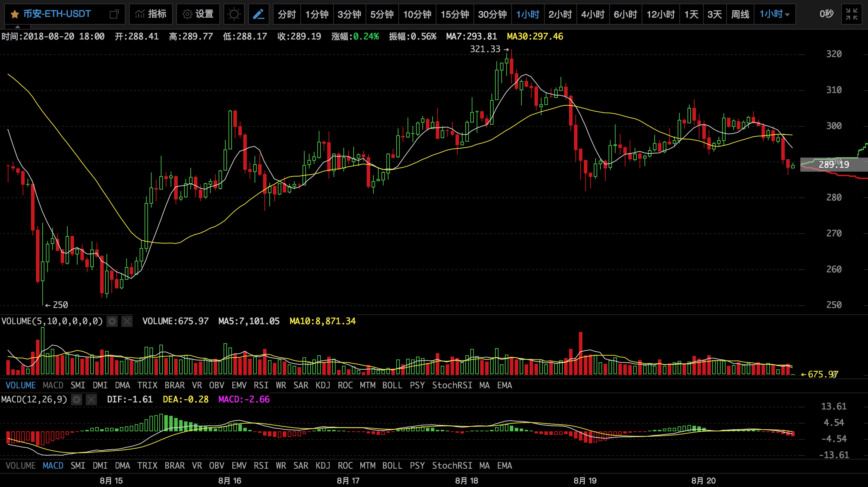Select the 3分钟 interval
Screen dimensions: 868x487
click(349, 14)
